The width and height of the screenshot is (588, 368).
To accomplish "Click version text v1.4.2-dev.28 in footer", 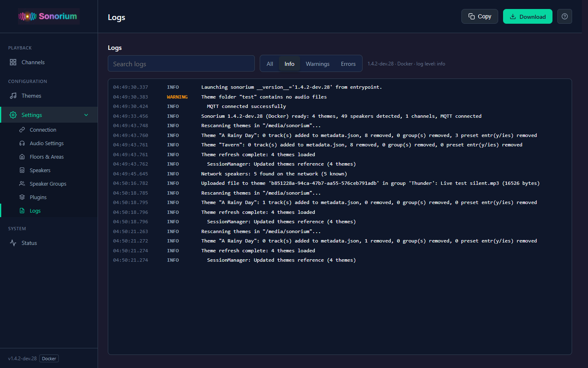I will [22, 359].
